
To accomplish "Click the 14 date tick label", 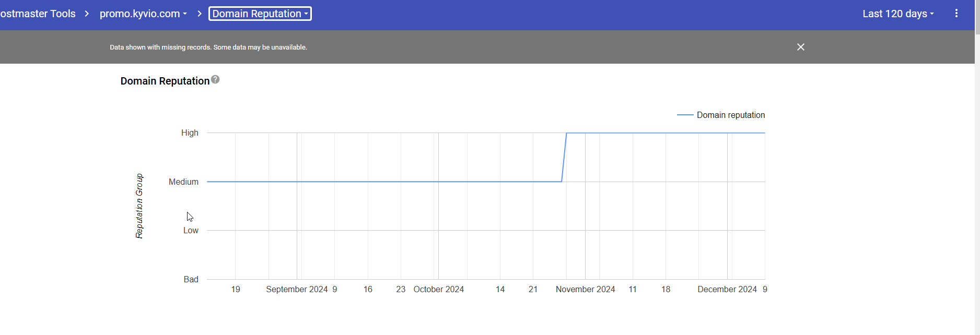I will (x=500, y=290).
